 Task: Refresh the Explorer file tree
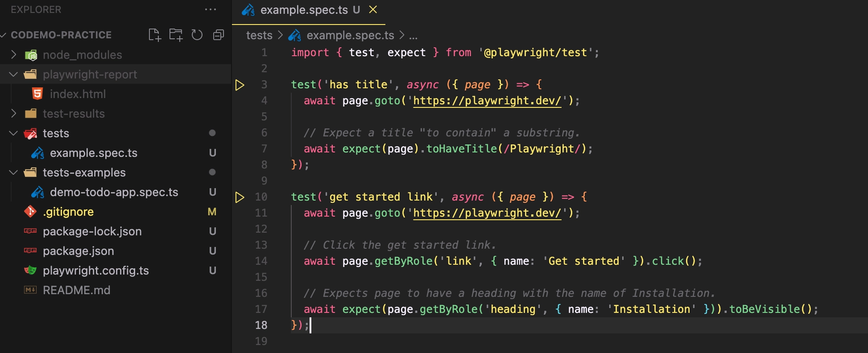pyautogui.click(x=197, y=35)
